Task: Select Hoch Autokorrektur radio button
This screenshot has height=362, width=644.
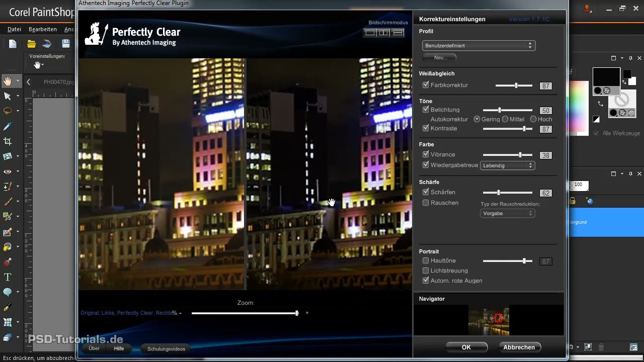Action: tap(533, 119)
